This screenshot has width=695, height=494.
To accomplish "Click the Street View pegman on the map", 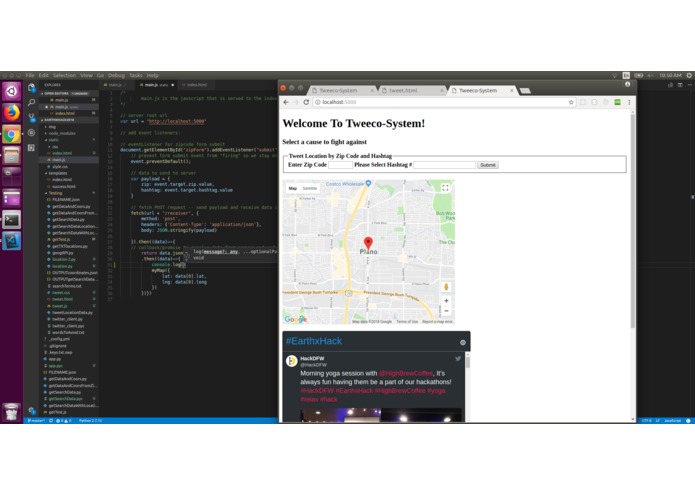I will pyautogui.click(x=446, y=287).
